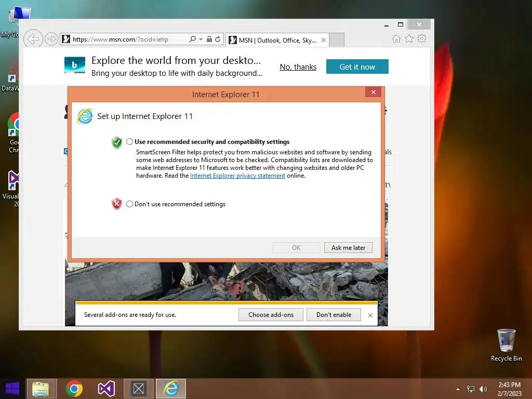532x399 pixels.
Task: Show hidden system tray icons
Action: click(458, 389)
